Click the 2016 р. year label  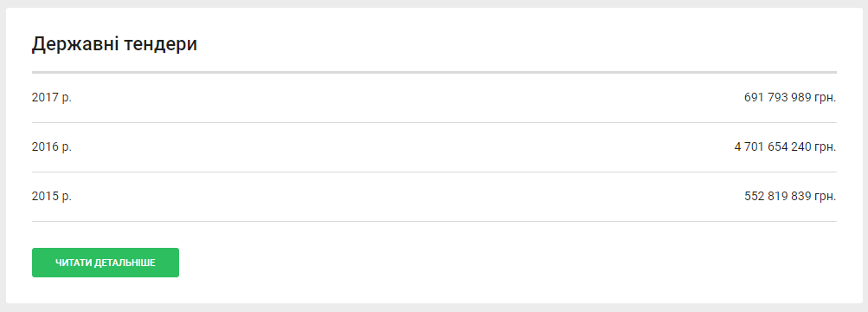[52, 147]
